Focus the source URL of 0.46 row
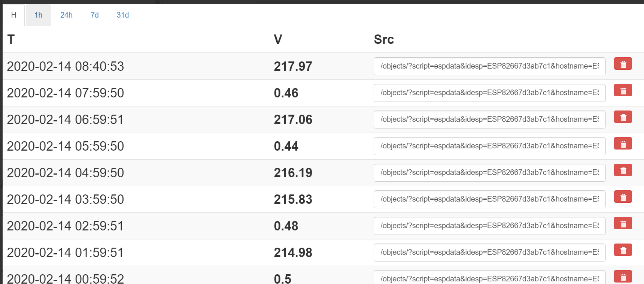The image size is (644, 284). pyautogui.click(x=489, y=93)
